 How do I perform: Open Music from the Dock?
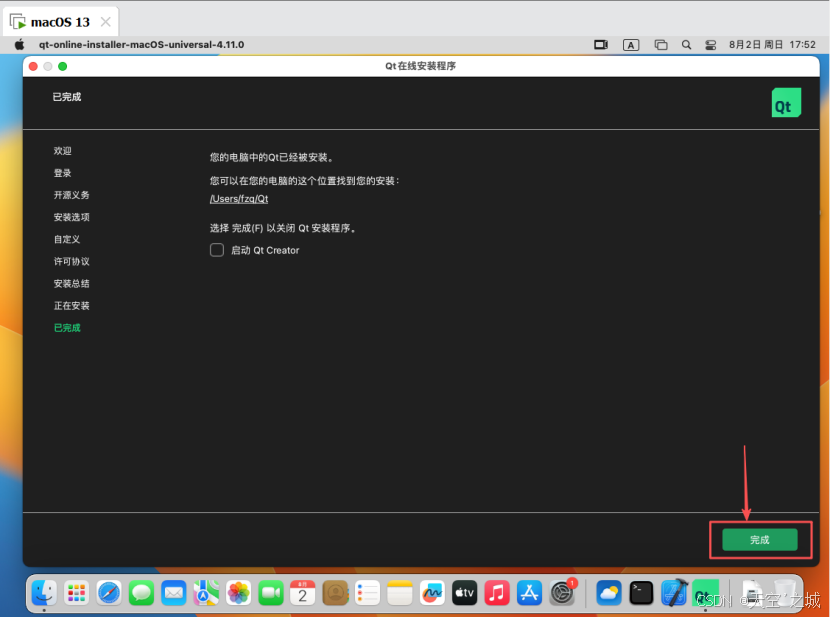point(497,593)
